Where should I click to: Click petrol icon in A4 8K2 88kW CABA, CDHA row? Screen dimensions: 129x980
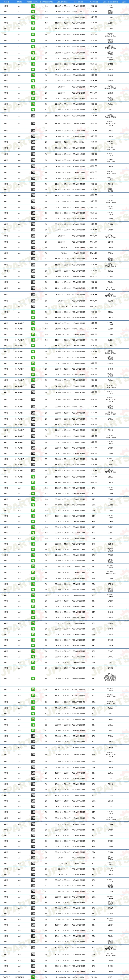(x=33, y=12)
